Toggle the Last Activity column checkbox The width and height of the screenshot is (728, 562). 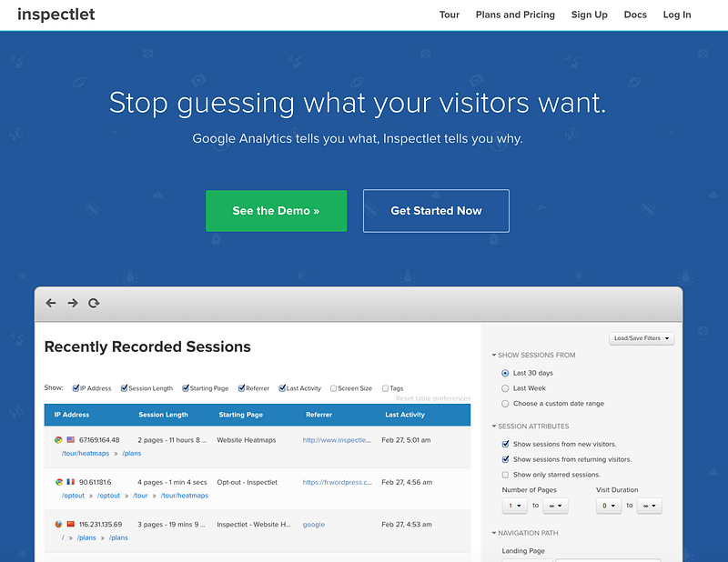[x=282, y=388]
